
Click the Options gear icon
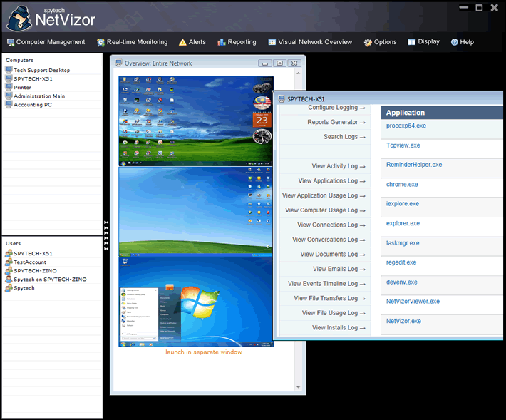pos(368,42)
